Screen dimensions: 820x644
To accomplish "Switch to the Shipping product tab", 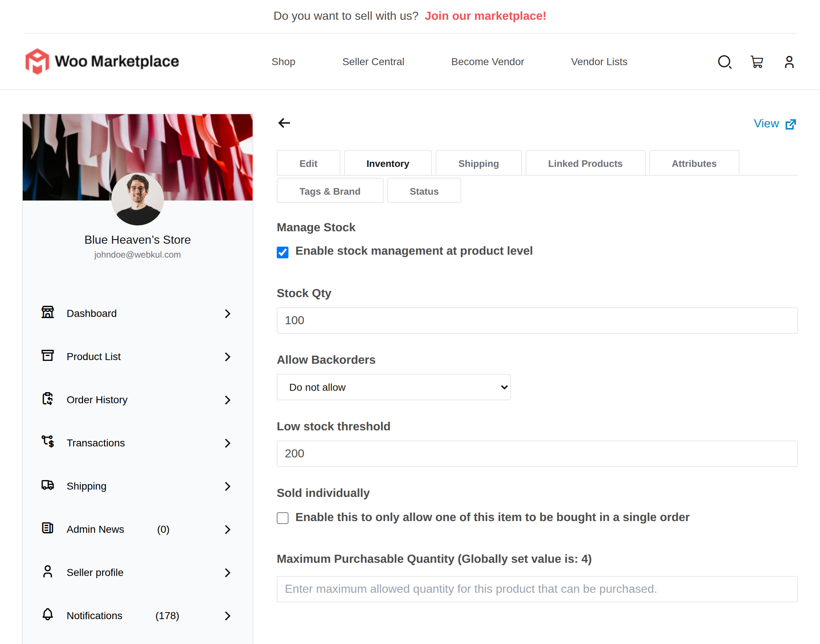I will pyautogui.click(x=478, y=164).
